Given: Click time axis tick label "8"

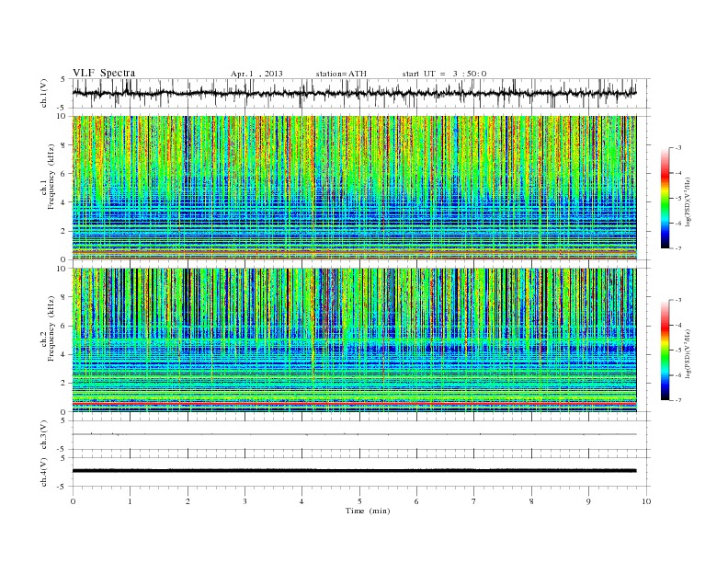Looking at the screenshot, I should point(531,501).
